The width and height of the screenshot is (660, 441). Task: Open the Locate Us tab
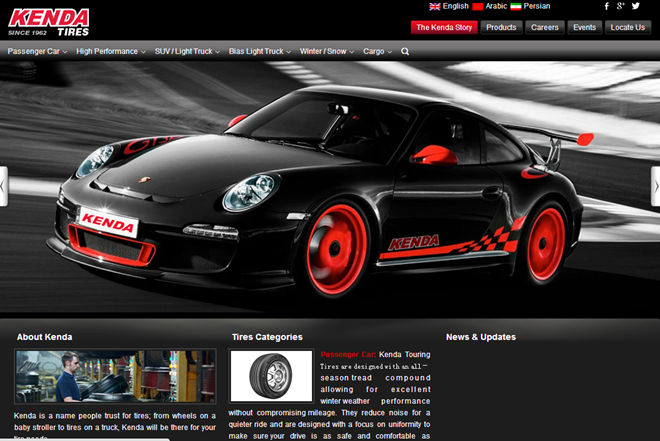click(628, 27)
